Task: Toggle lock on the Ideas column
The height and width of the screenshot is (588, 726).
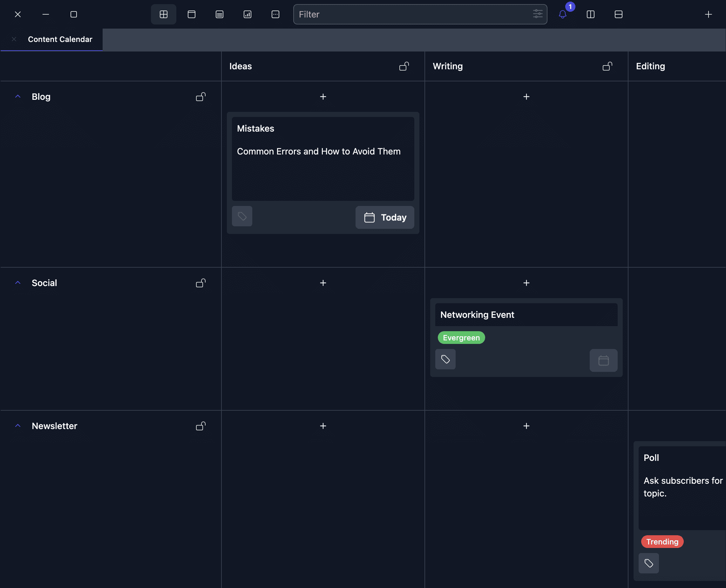Action: click(404, 66)
